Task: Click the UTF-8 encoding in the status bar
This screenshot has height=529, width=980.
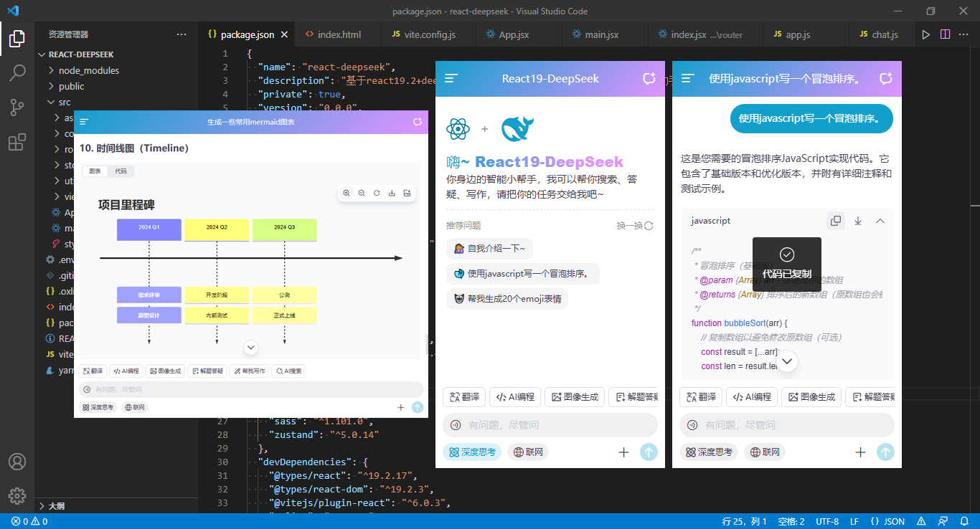Action: pyautogui.click(x=827, y=521)
